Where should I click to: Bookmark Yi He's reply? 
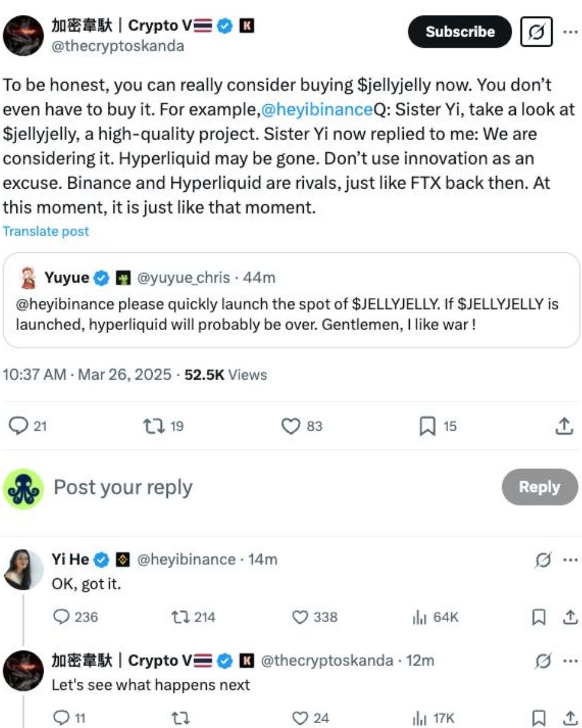(x=538, y=617)
